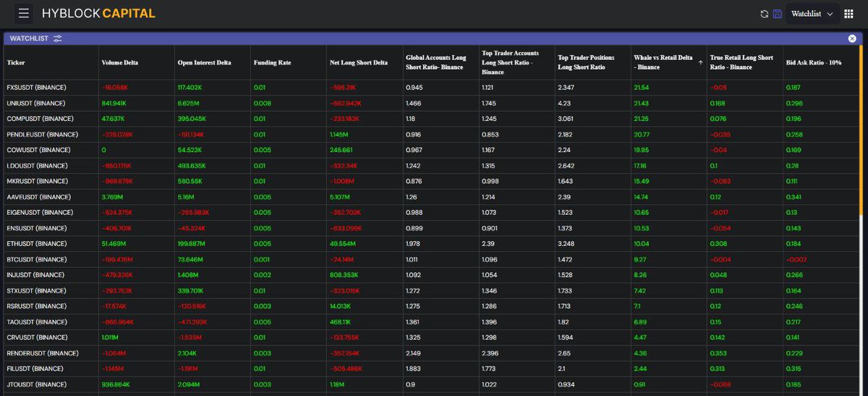Viewport: 868px width, 396px height.
Task: Select the COWUSDT (BINANCE) ticker
Action: 38,150
